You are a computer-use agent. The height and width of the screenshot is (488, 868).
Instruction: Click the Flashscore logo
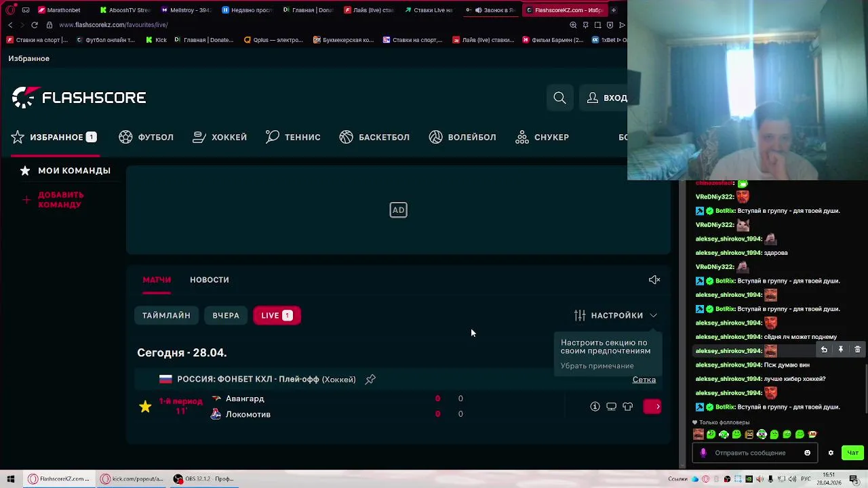(x=79, y=98)
